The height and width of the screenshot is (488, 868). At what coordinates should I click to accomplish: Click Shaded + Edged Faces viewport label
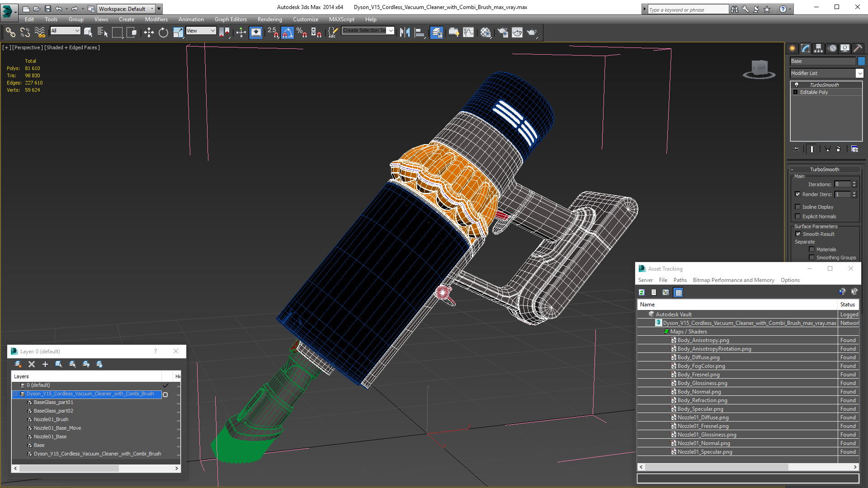(72, 47)
